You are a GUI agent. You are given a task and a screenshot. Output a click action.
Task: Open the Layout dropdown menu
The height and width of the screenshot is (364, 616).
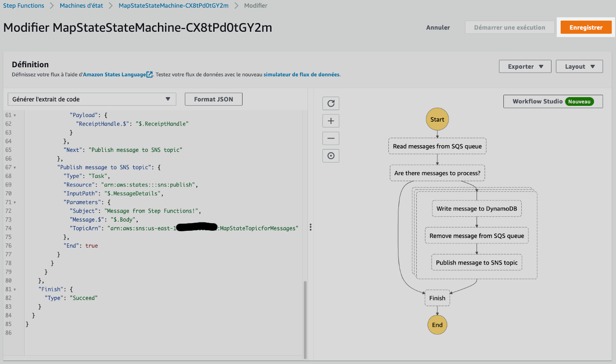tap(579, 66)
